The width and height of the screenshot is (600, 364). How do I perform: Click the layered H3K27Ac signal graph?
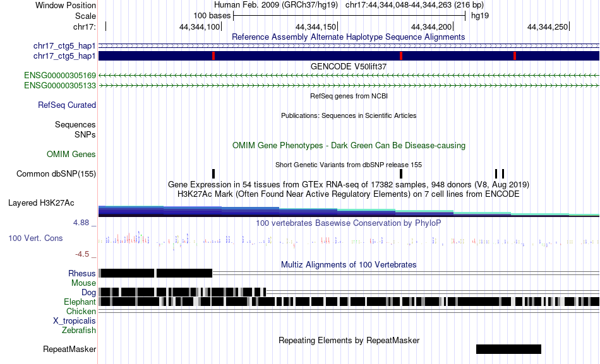click(x=349, y=211)
